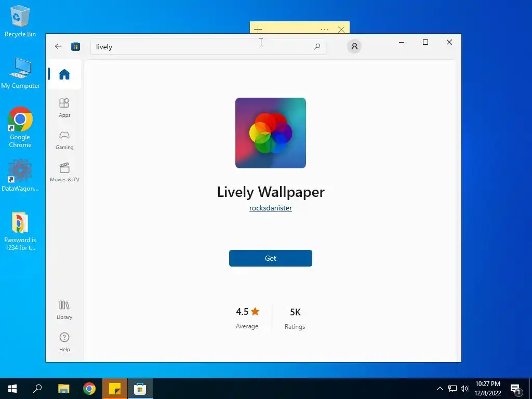Screen dimensions: 532x399
Task: Select the Recycle Bin desktop icon
Action: coord(20,21)
